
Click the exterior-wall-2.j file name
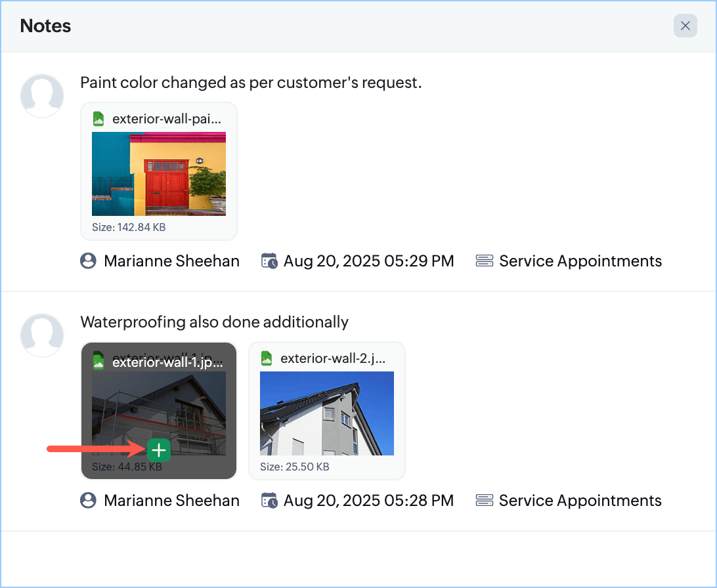pyautogui.click(x=332, y=358)
